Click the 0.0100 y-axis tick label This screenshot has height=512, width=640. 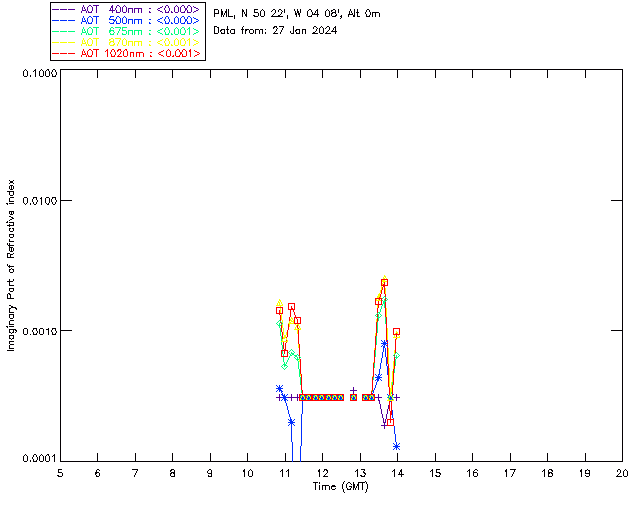click(40, 201)
